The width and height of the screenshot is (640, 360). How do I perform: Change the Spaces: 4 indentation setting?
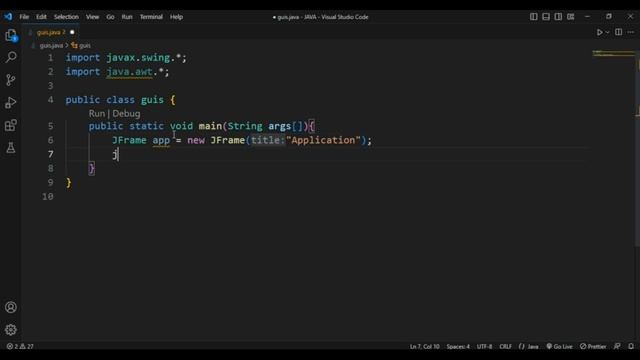click(458, 347)
